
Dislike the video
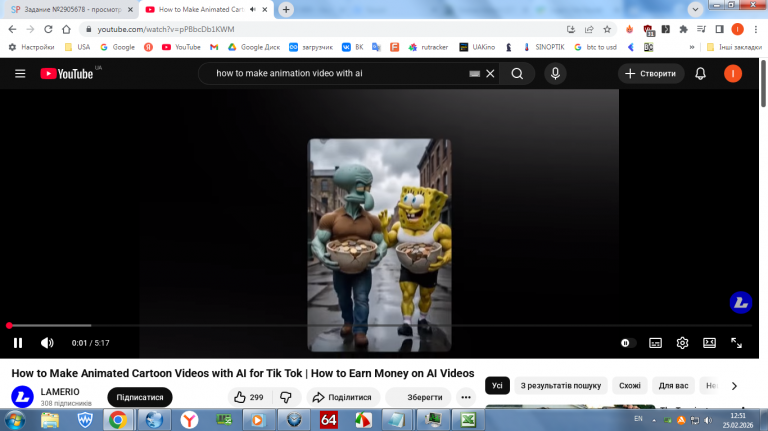click(x=286, y=397)
